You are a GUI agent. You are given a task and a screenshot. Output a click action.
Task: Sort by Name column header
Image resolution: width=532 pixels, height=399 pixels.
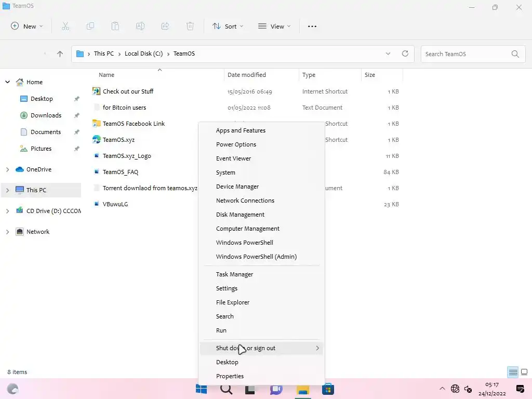tap(158, 75)
